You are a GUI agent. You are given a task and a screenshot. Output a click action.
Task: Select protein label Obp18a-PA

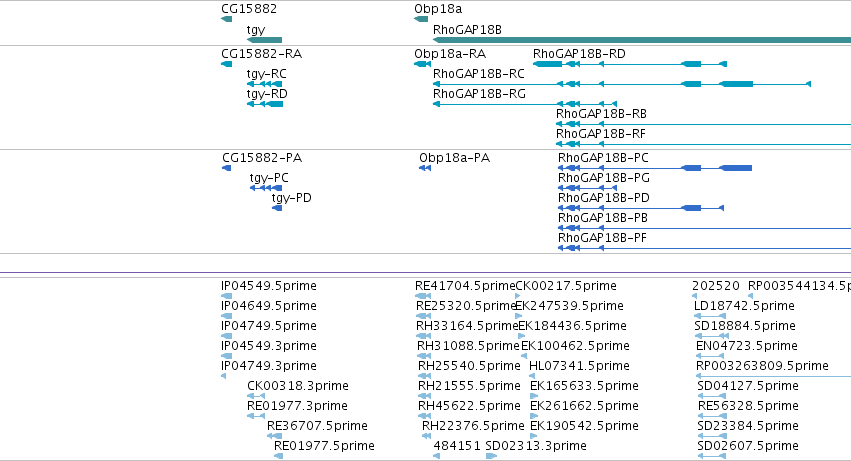click(454, 158)
